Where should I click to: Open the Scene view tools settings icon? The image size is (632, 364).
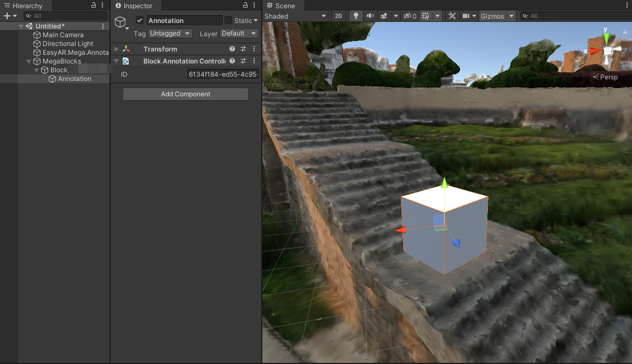[452, 16]
